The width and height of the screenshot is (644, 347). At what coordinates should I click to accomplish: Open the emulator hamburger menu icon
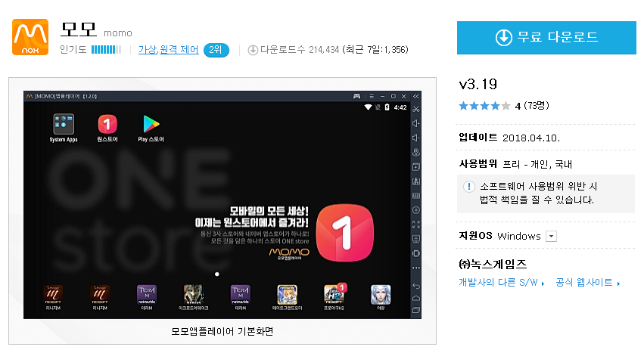[x=372, y=97]
